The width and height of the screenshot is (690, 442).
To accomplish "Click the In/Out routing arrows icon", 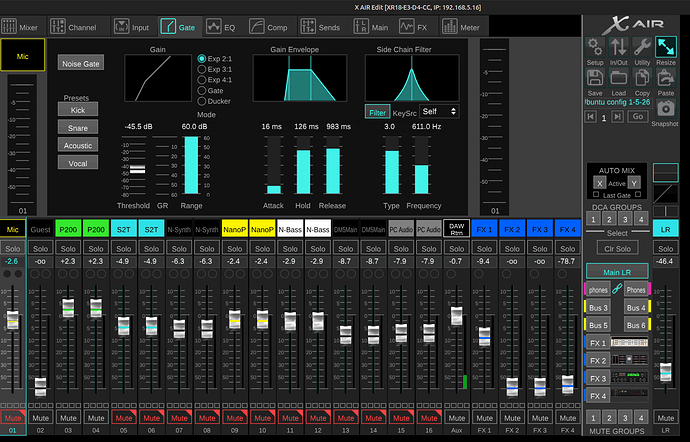I will (619, 47).
